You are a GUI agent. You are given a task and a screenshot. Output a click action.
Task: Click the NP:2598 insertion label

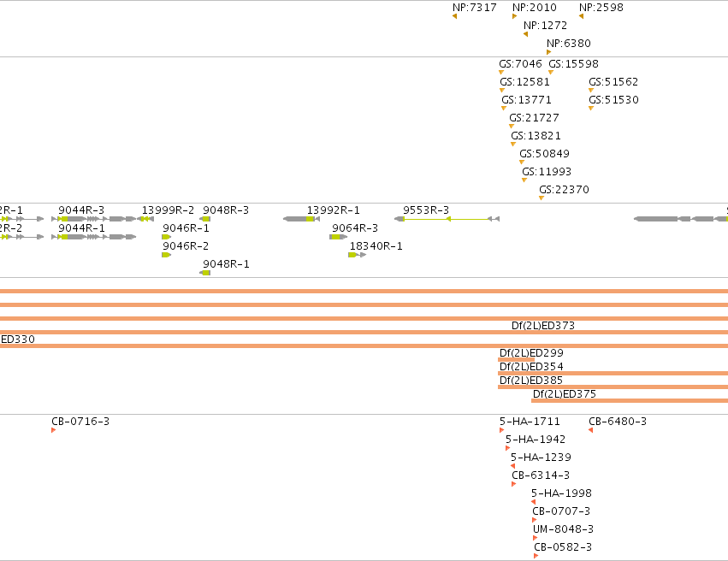point(601,8)
